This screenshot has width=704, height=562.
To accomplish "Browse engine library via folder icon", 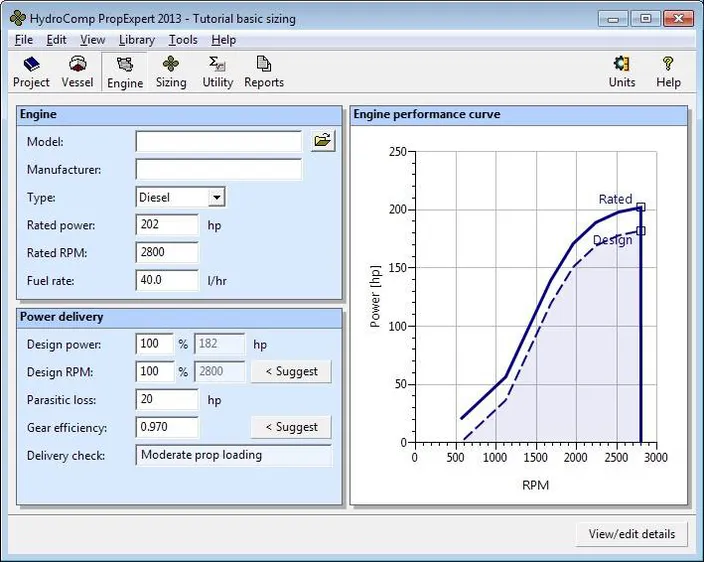I will [323, 140].
